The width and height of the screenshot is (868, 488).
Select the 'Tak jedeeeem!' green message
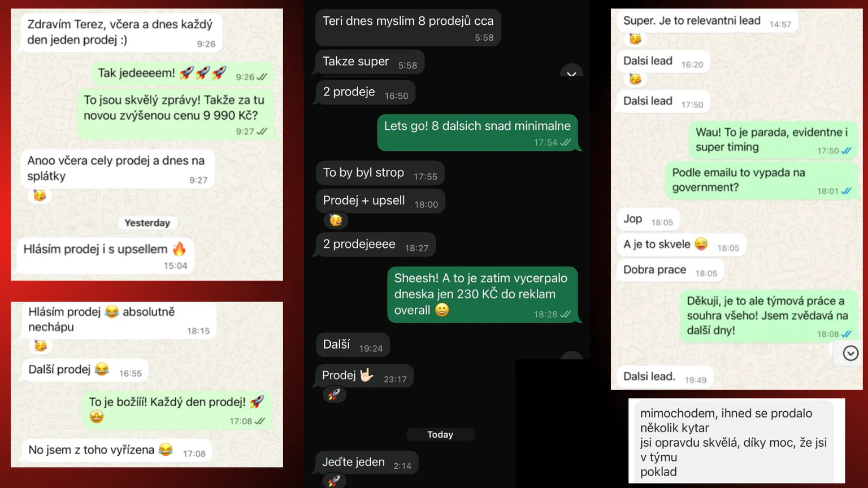[x=182, y=73]
